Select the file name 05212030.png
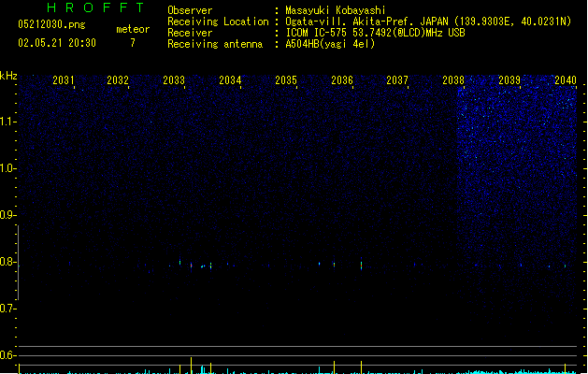This screenshot has height=374, width=588. coord(51,24)
